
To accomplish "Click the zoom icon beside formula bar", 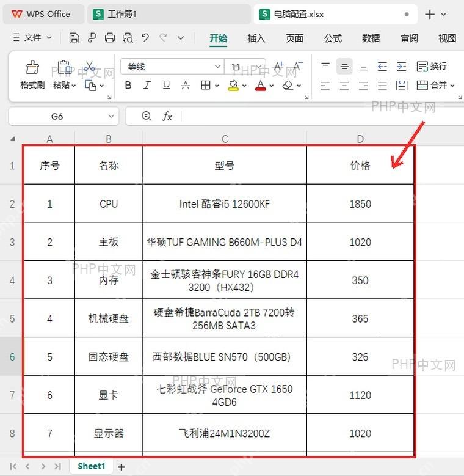I will 147,116.
